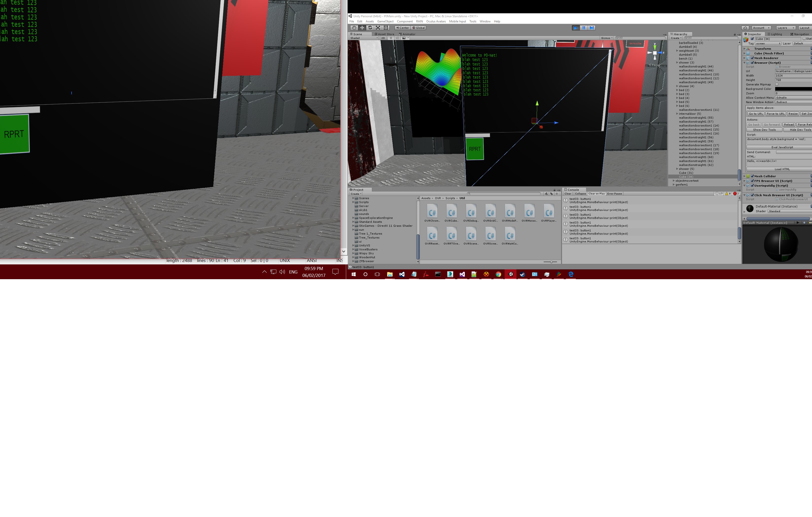Click the Eval JavaScript button
Viewport: 812px width, 517px height.
point(782,147)
